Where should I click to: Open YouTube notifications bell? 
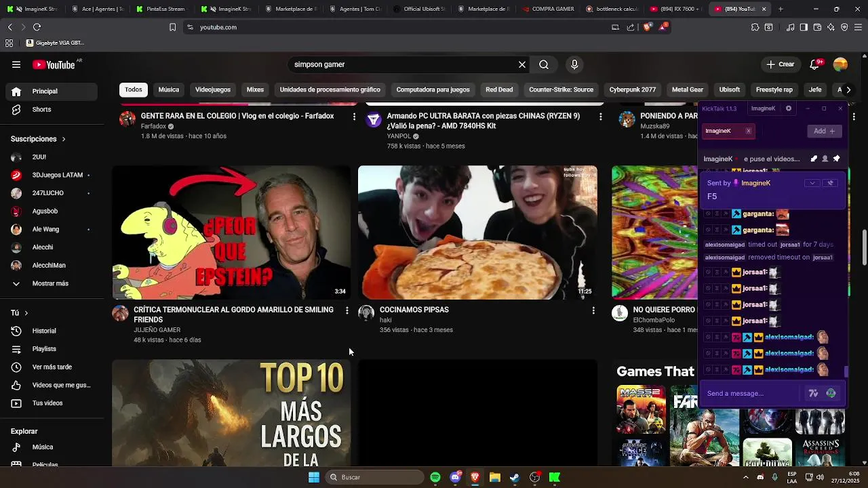pyautogui.click(x=815, y=64)
